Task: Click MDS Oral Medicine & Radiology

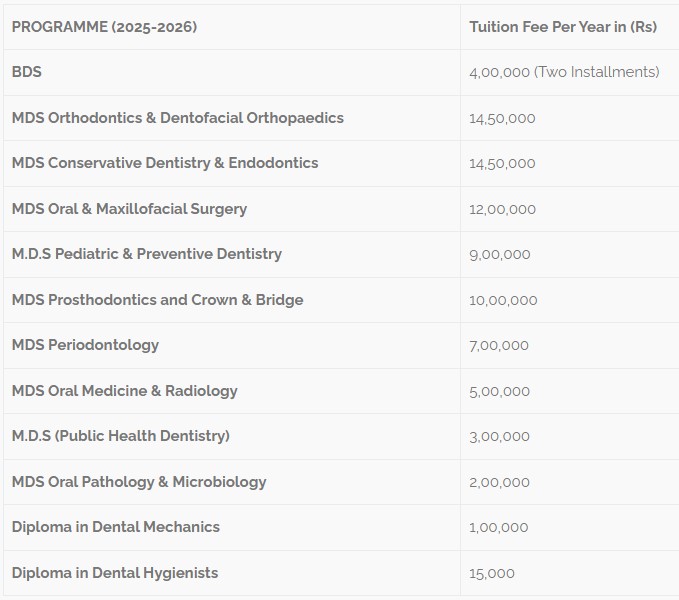Action: point(125,390)
